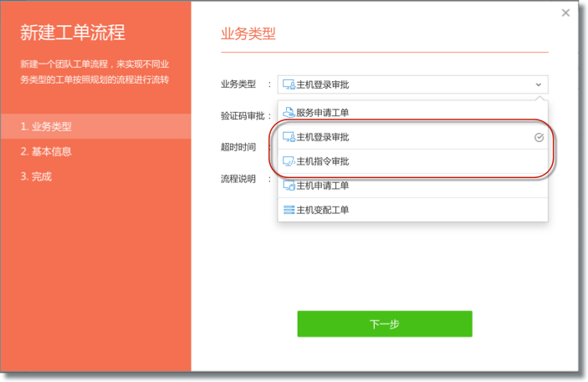Viewport: 588px width, 382px height.
Task: Choose the 主机登录审批 option text
Action: [x=322, y=137]
